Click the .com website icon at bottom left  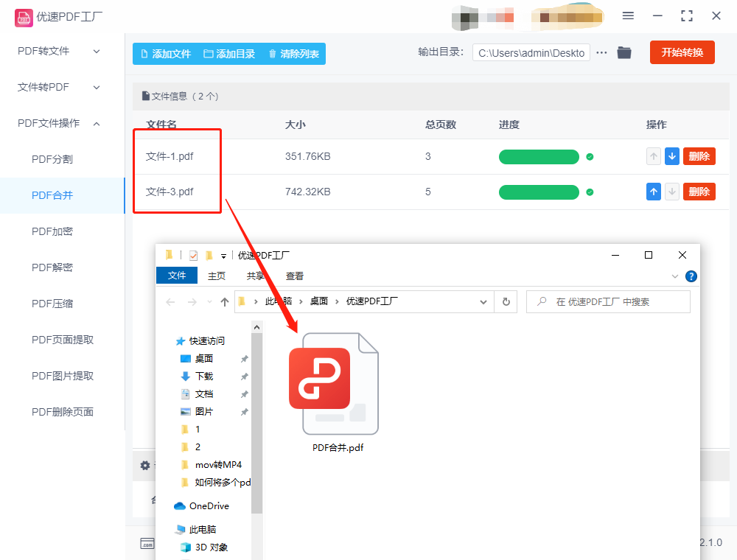pos(147,544)
